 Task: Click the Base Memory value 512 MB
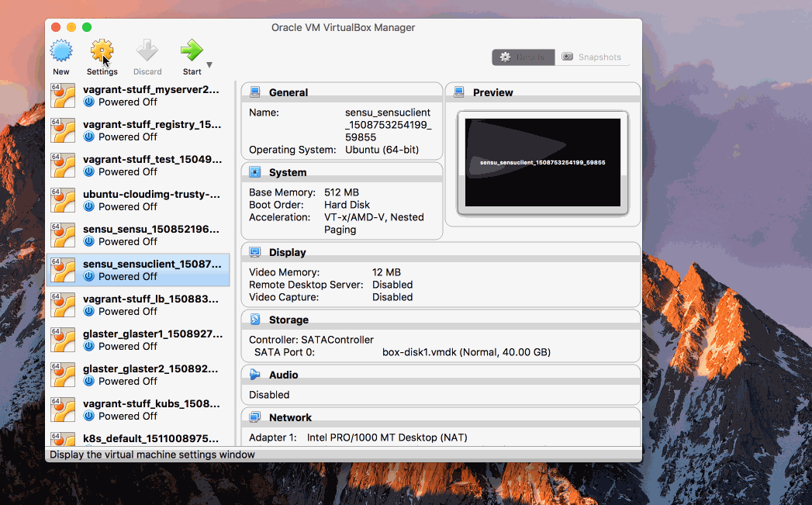(342, 192)
